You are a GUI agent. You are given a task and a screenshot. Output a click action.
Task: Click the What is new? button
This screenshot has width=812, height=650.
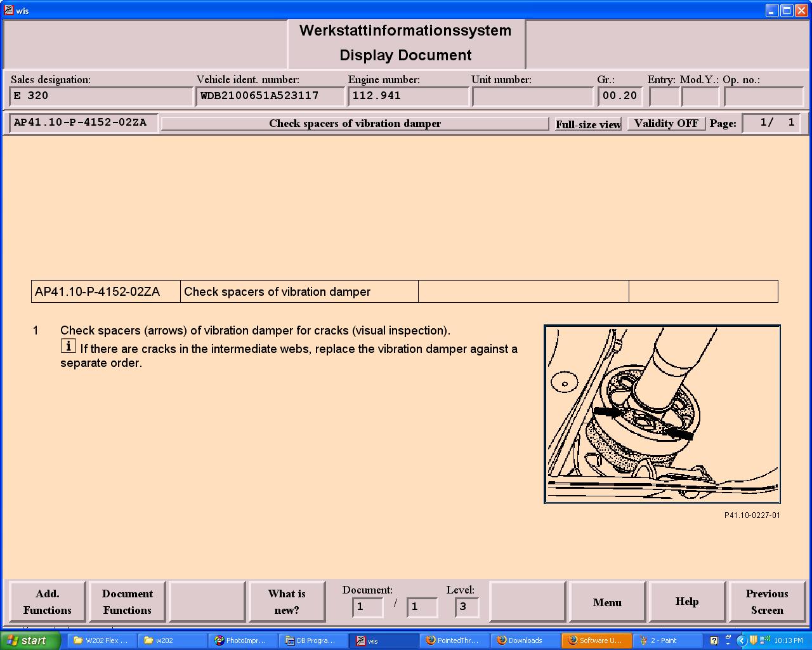[x=287, y=602]
